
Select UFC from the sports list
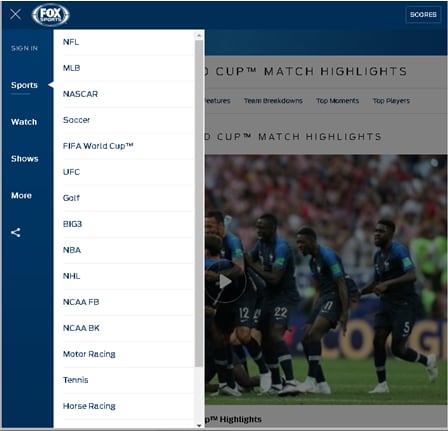click(x=128, y=172)
